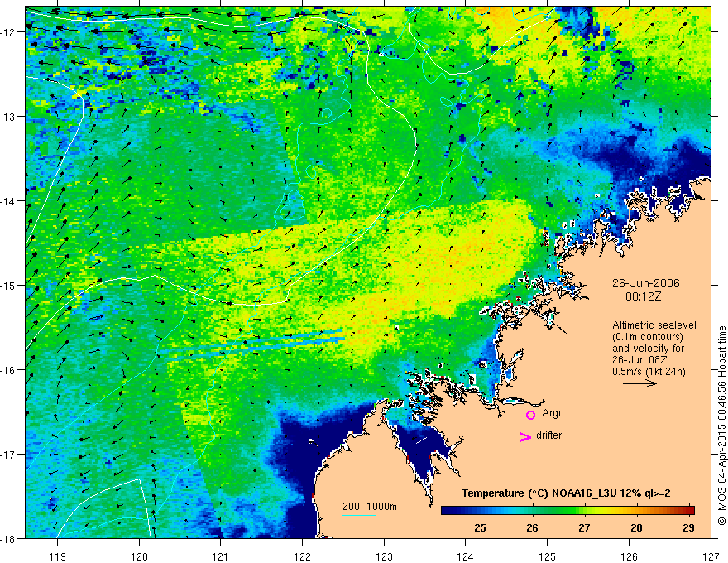Click the "drifter" legend label
This screenshot has width=728, height=563.
[548, 435]
